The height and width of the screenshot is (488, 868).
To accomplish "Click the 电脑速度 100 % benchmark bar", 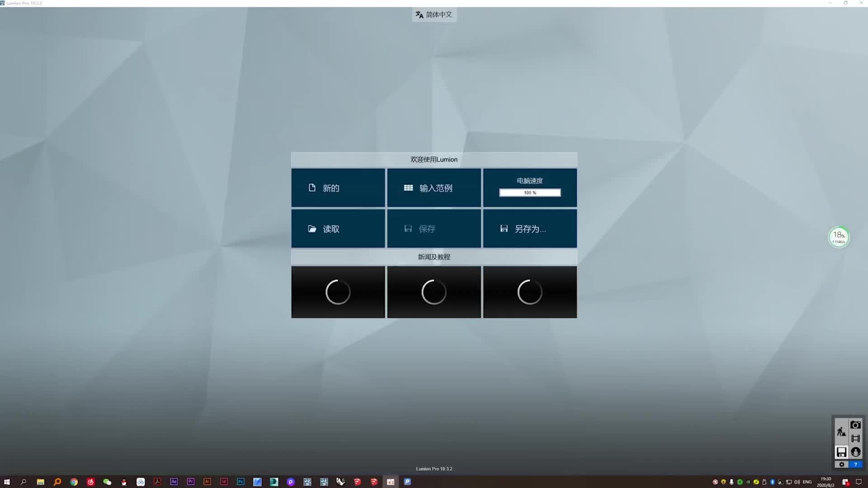I will coord(530,192).
